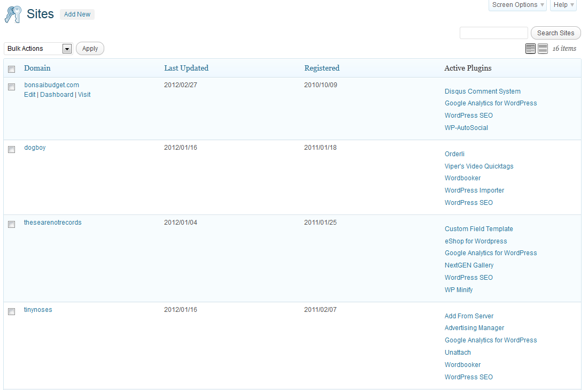The height and width of the screenshot is (390, 588).
Task: Focus the search sites input field
Action: (493, 33)
